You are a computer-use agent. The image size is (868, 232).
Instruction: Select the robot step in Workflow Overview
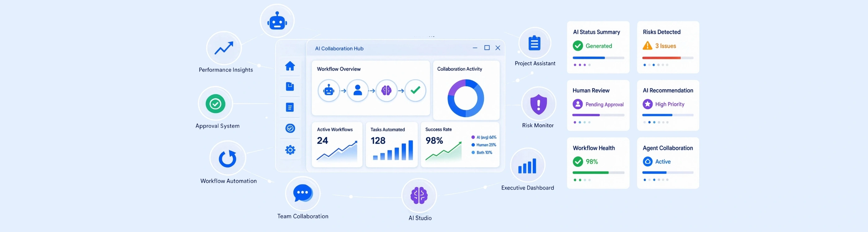click(329, 90)
